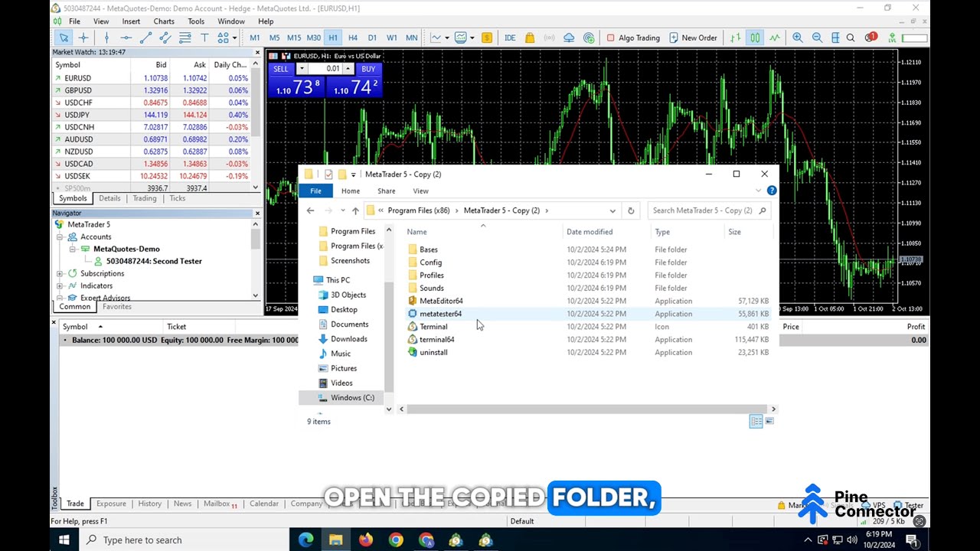The height and width of the screenshot is (551, 980).
Task: Open MetaEditor via IDE button
Action: click(510, 37)
